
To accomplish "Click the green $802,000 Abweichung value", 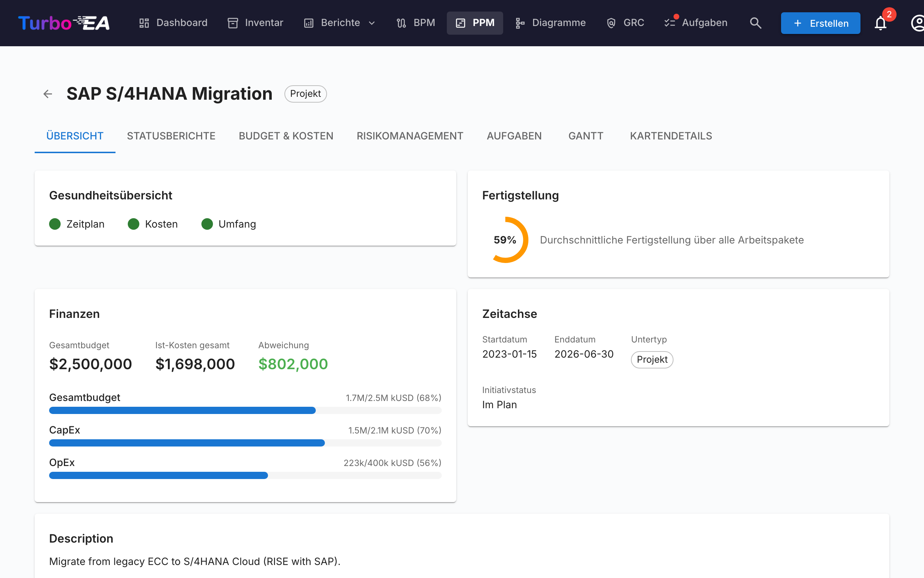I will pyautogui.click(x=293, y=364).
